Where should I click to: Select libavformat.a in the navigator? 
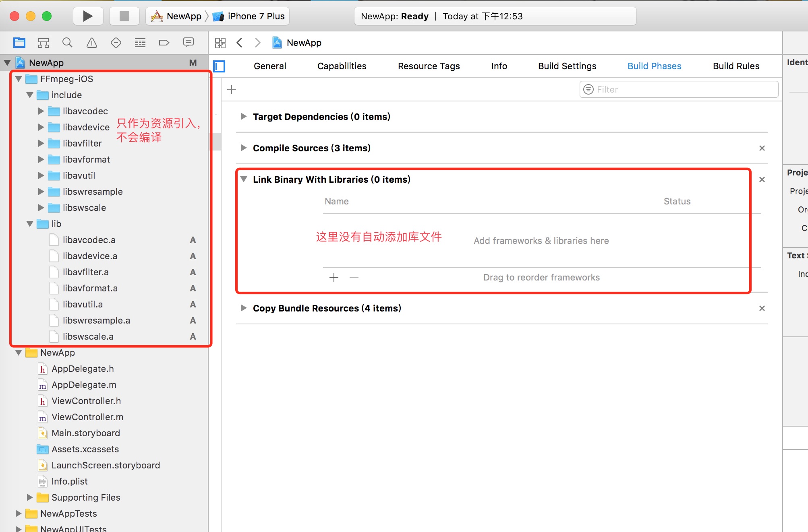(90, 288)
